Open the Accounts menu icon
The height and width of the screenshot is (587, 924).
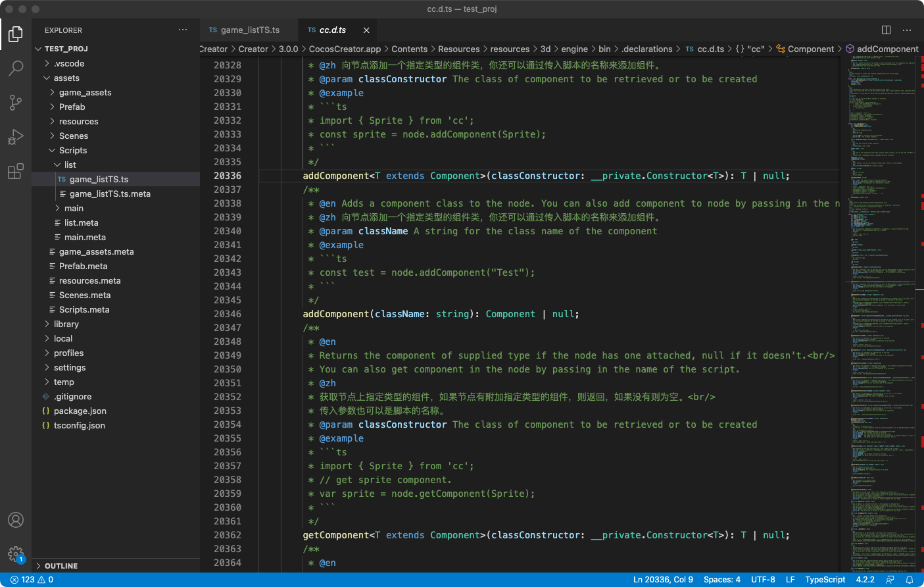[16, 520]
